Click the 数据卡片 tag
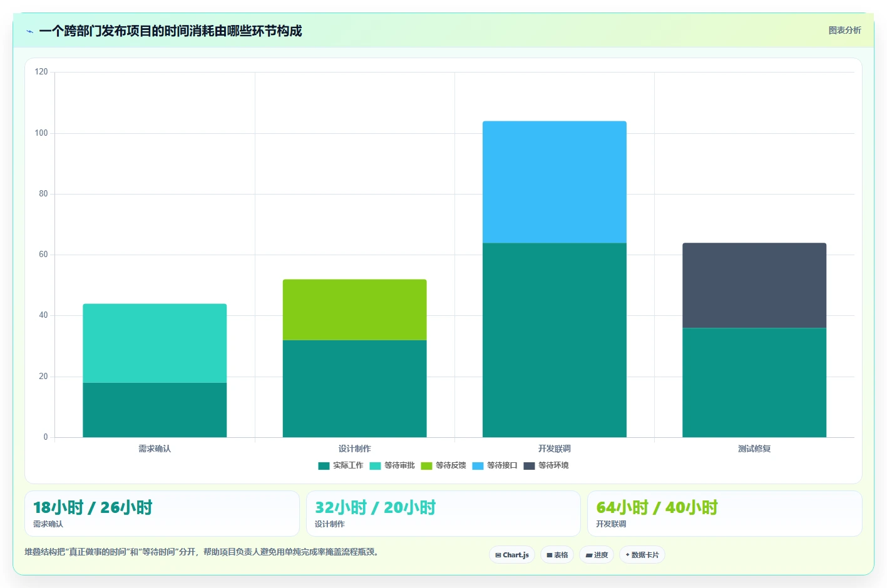The height and width of the screenshot is (588, 887). (642, 555)
